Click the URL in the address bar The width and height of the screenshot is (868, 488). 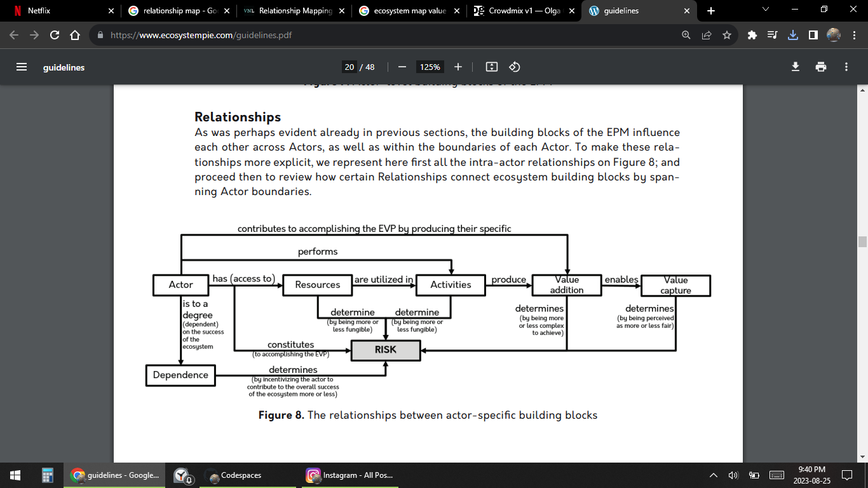point(201,36)
